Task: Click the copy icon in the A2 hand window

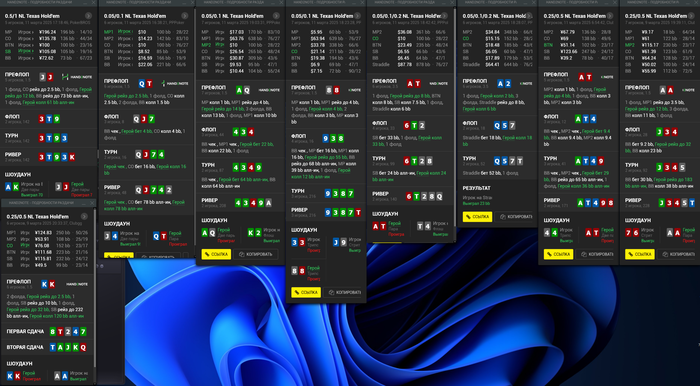Action: [503, 217]
